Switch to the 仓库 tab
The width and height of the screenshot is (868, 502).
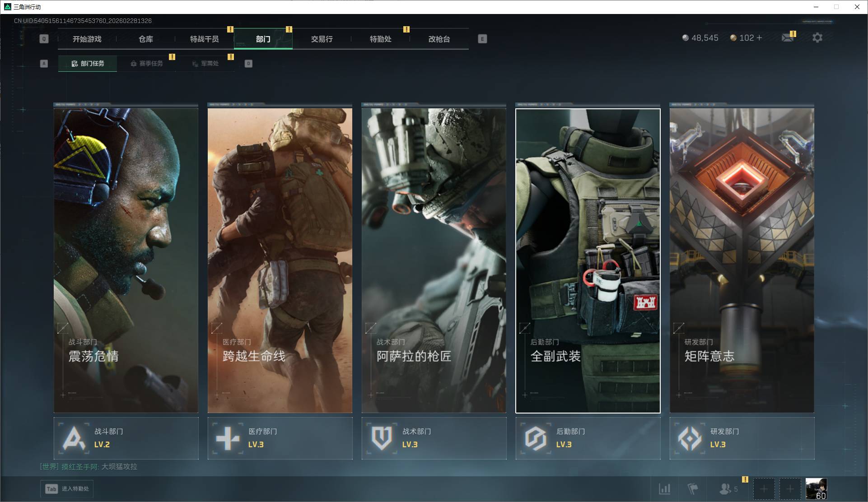point(146,39)
